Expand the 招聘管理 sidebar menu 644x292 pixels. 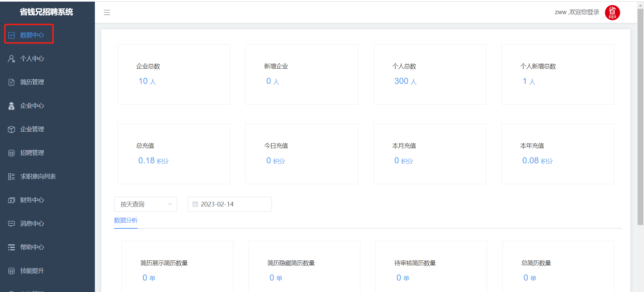(x=32, y=153)
